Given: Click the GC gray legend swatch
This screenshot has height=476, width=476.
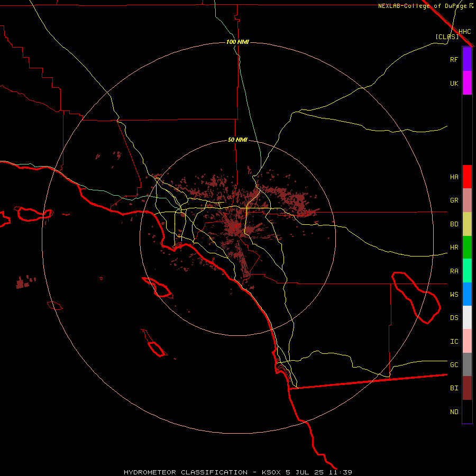Looking at the screenshot, I should point(467,364).
